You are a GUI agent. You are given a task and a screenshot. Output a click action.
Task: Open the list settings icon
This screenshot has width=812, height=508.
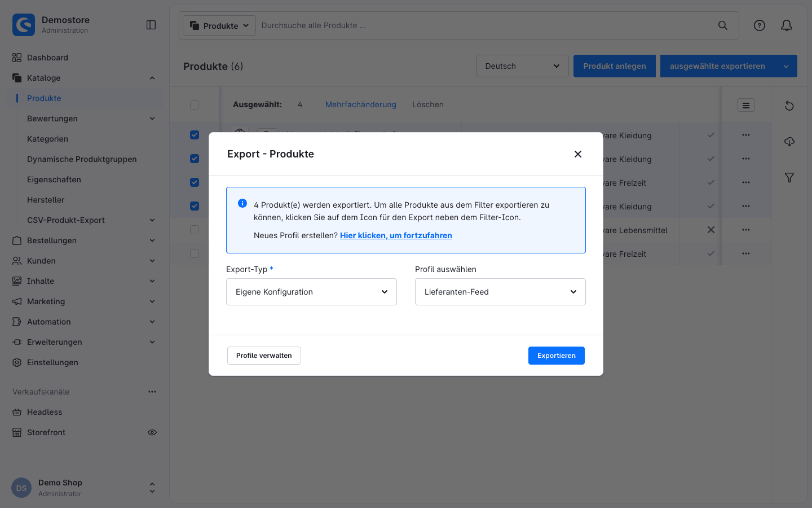[x=746, y=105]
